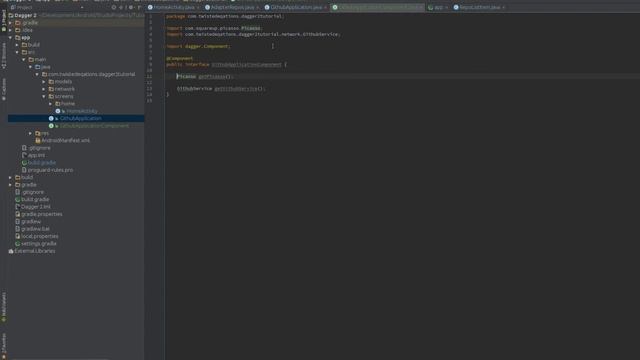640x360 pixels.
Task: Expand the root gradle folder above .gitignore
Action: point(11,184)
